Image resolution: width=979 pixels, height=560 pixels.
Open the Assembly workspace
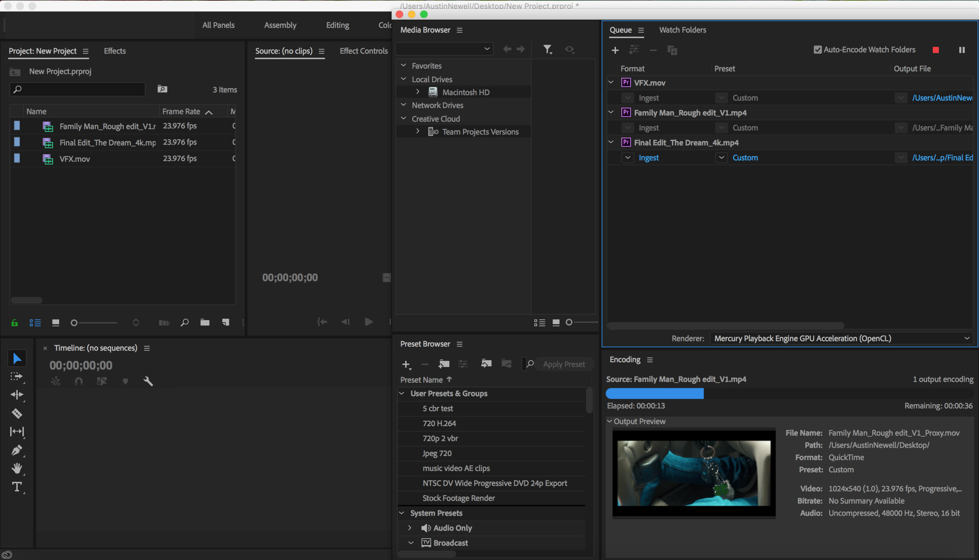click(x=280, y=25)
